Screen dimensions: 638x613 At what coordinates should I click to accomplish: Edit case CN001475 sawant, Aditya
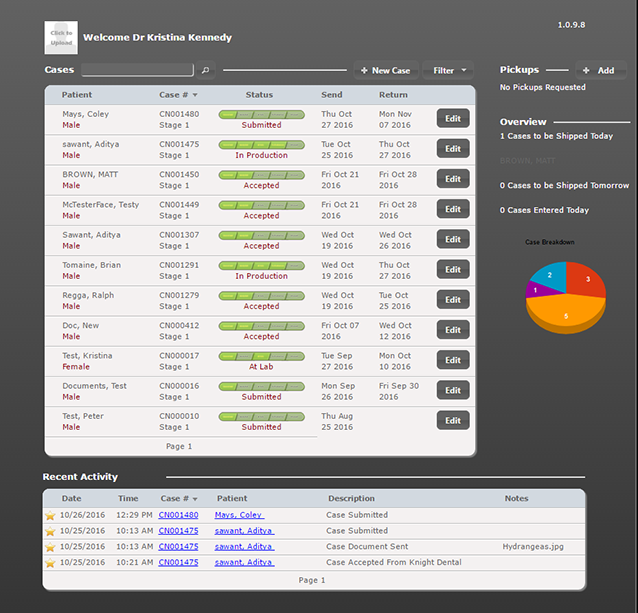click(453, 148)
